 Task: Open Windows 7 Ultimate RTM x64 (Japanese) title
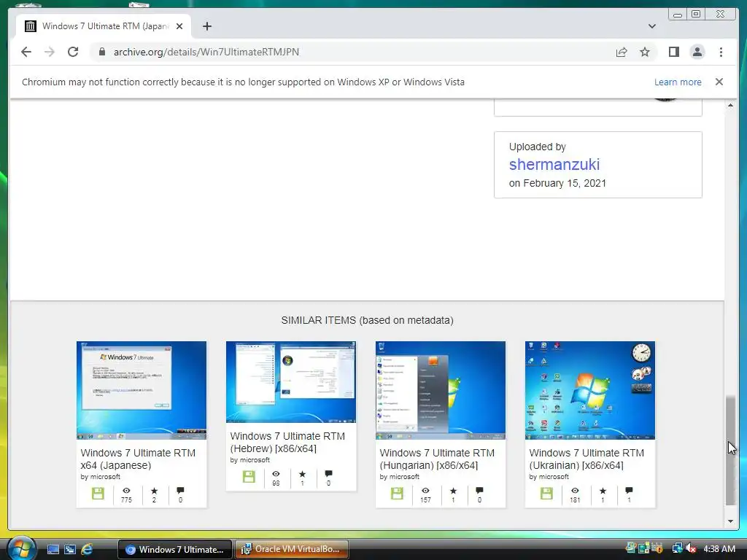[x=138, y=459]
